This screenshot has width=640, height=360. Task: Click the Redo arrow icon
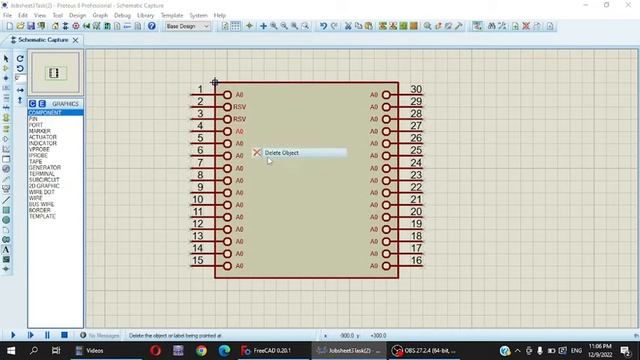[334, 26]
